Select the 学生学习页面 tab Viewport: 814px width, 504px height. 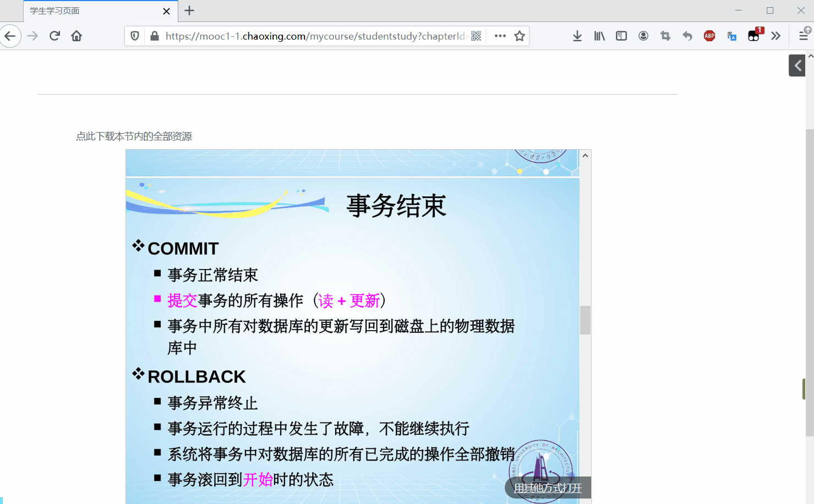[100, 11]
